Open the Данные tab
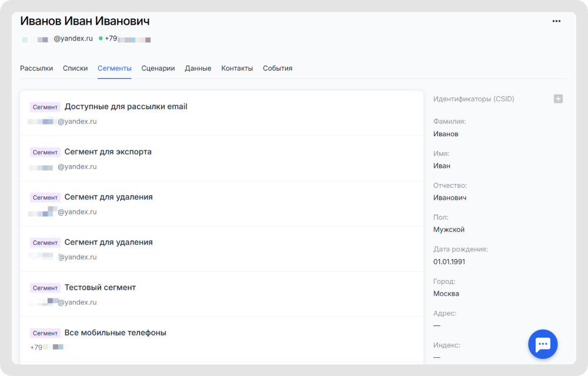The image size is (588, 376). [x=198, y=68]
